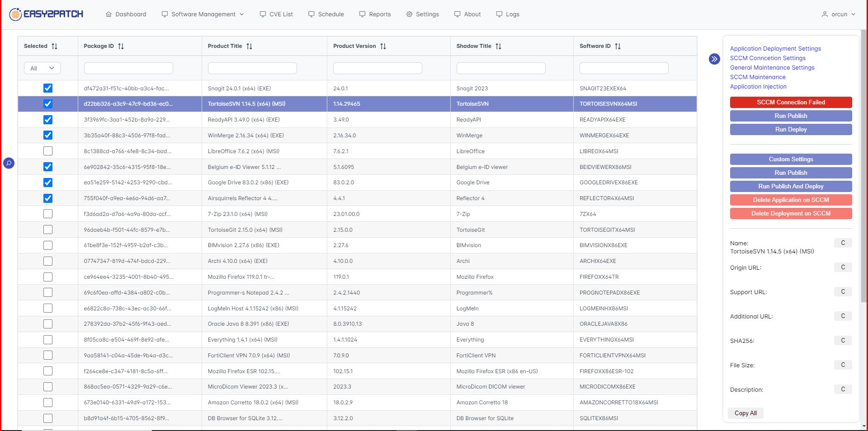Sort the Package ID column using its sort icon
This screenshot has height=431, width=868.
(120, 46)
